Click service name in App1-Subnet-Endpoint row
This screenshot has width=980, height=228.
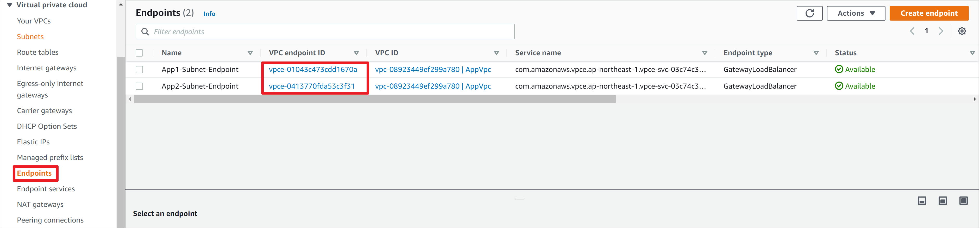coord(610,69)
